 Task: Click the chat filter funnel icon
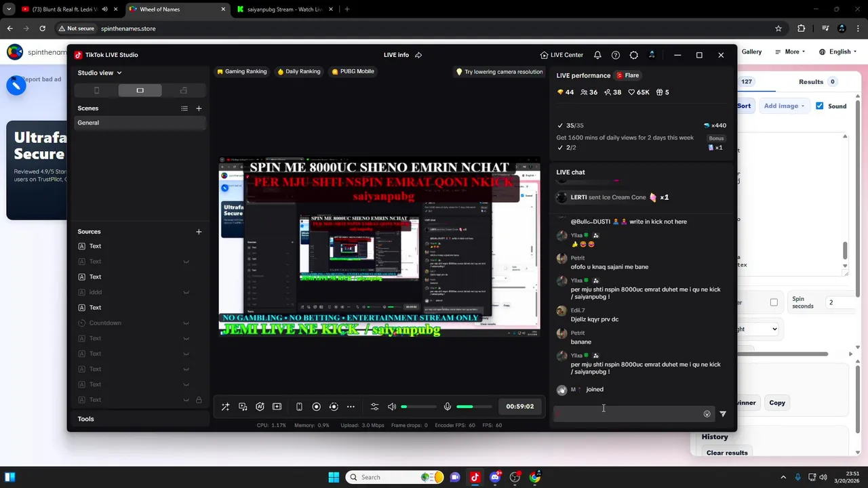pyautogui.click(x=723, y=413)
